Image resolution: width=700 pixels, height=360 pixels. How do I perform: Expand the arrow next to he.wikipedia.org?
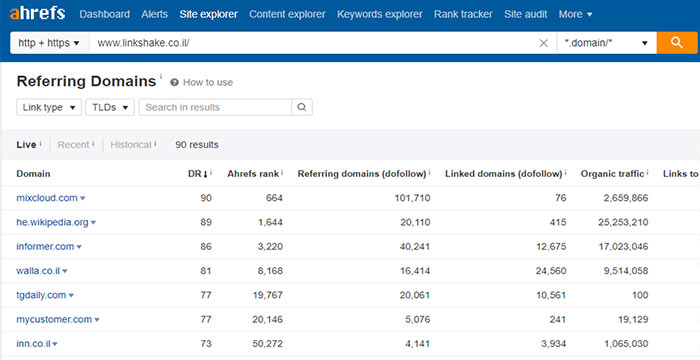point(93,222)
